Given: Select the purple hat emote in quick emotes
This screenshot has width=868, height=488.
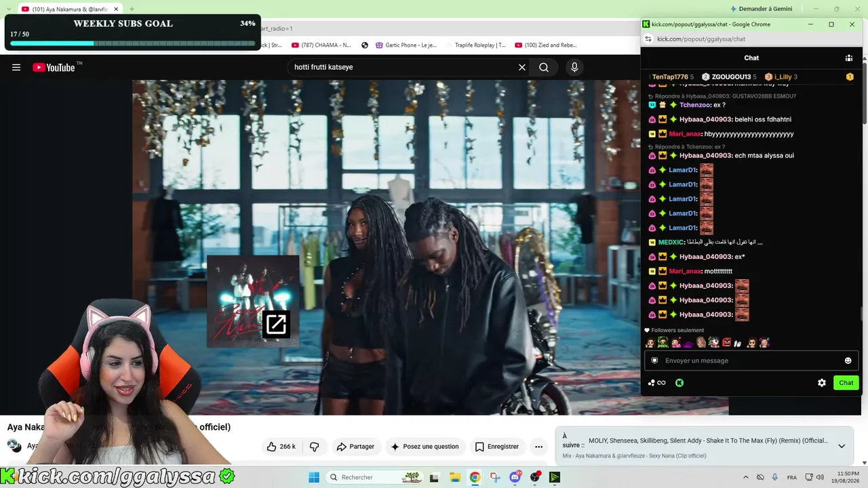Looking at the screenshot, I should click(688, 343).
